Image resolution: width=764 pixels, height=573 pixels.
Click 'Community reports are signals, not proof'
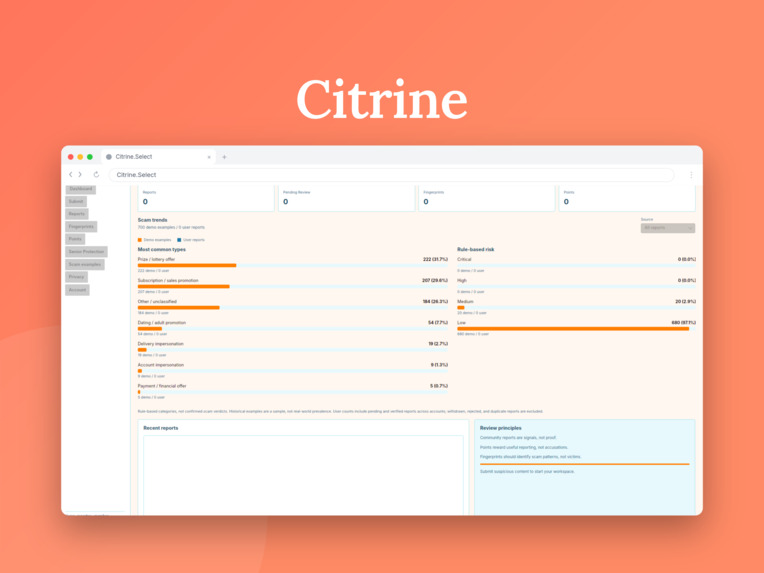518,438
